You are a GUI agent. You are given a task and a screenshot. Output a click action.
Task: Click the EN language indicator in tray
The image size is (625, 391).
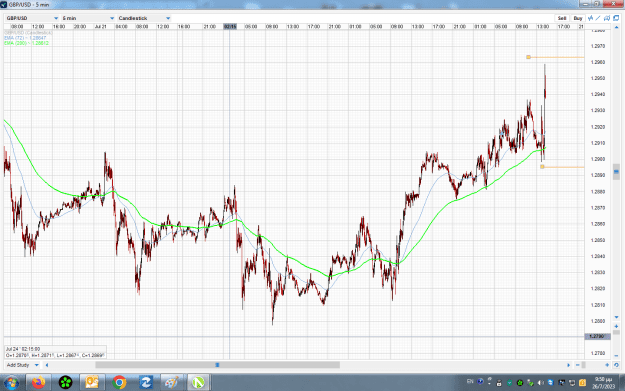pyautogui.click(x=470, y=381)
